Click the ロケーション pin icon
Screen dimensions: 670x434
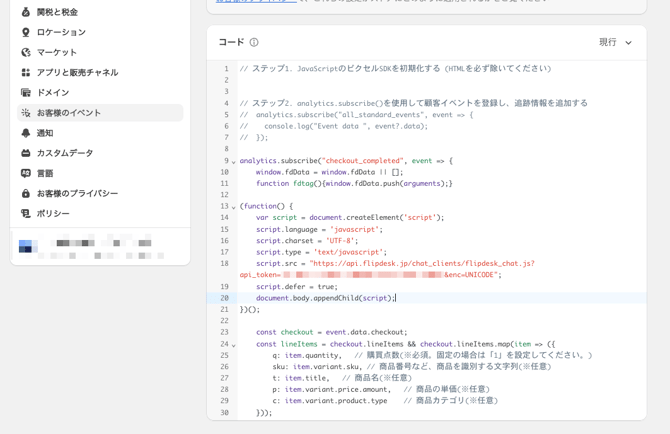point(26,32)
